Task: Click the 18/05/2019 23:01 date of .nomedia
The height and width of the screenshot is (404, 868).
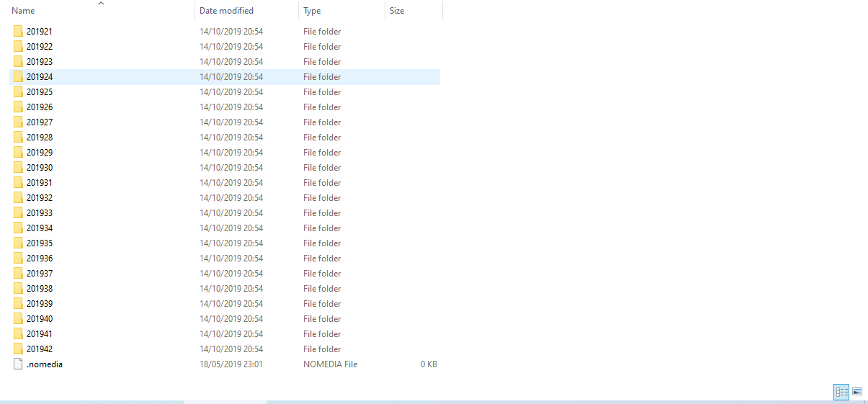Action: coord(231,364)
